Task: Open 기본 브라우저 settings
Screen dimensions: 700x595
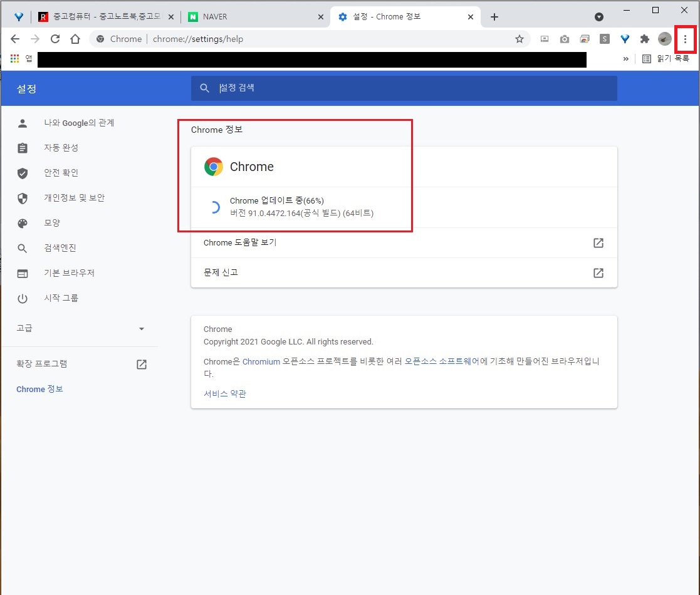Action: pyautogui.click(x=69, y=273)
